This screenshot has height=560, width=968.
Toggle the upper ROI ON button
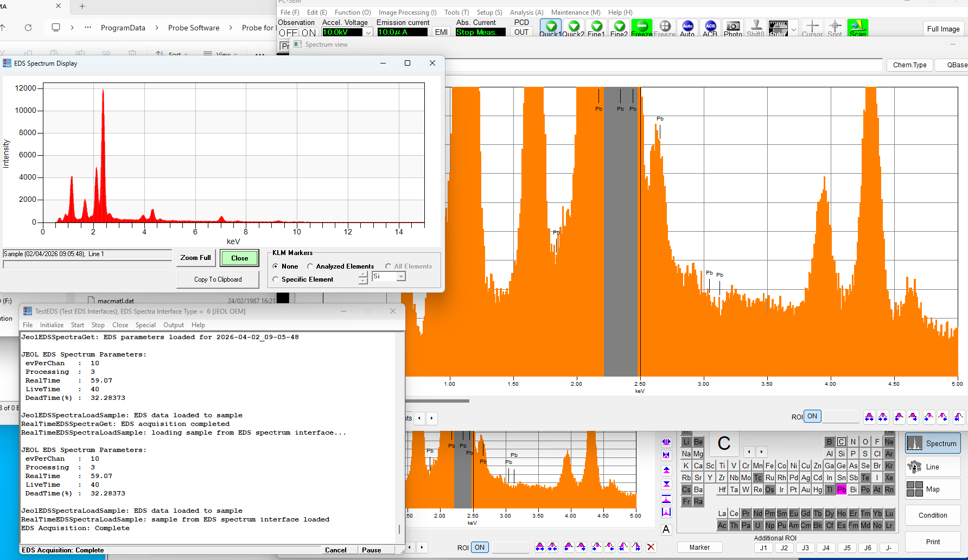tap(812, 416)
